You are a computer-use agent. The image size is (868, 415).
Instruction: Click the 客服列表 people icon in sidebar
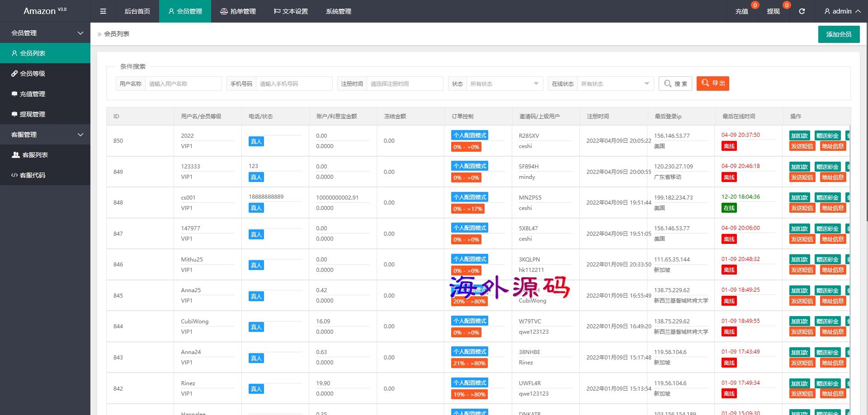pyautogui.click(x=15, y=155)
